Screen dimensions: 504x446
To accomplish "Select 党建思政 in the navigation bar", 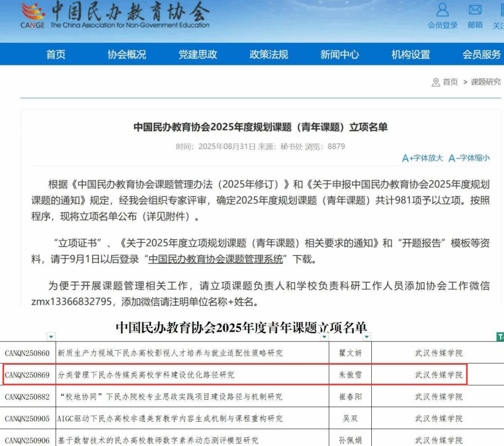I will (197, 54).
